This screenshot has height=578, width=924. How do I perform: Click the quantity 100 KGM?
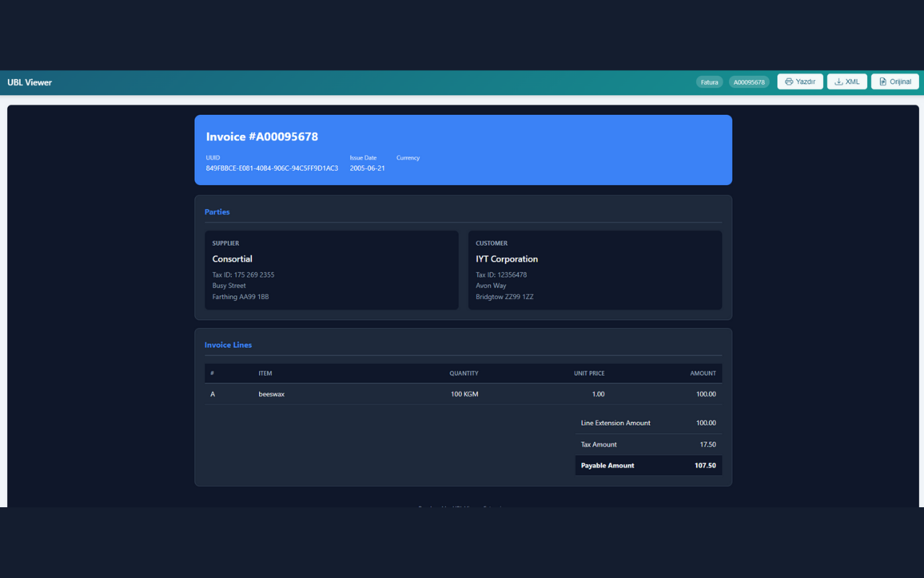(464, 394)
